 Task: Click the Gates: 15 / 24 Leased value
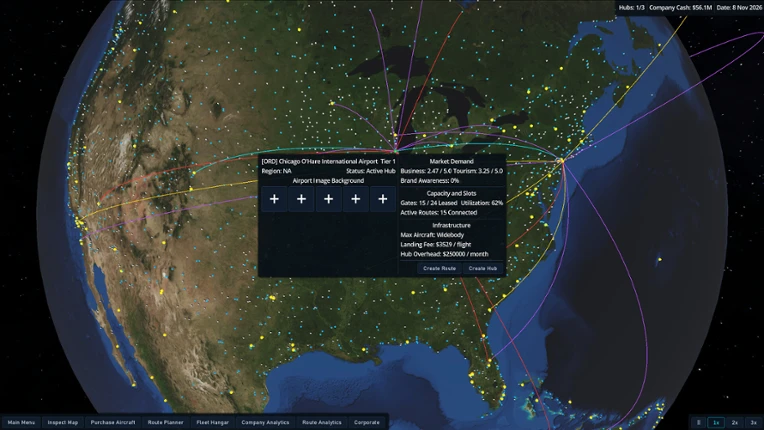429,203
